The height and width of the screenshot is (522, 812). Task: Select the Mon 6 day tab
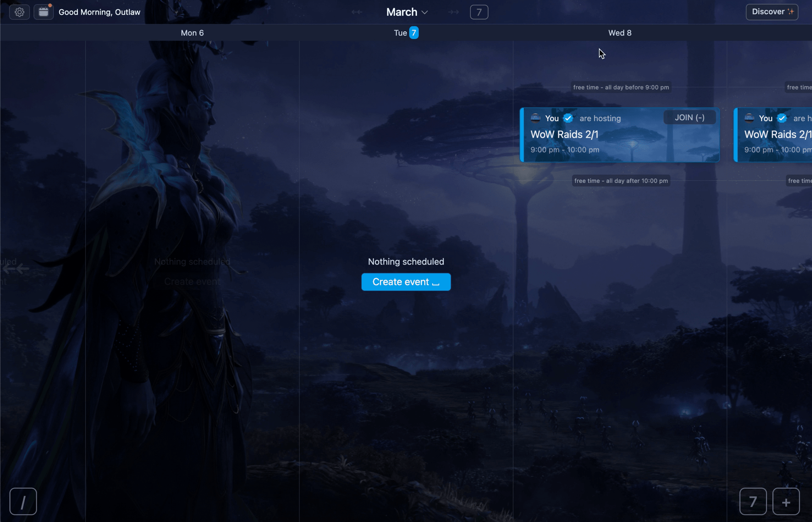tap(193, 32)
